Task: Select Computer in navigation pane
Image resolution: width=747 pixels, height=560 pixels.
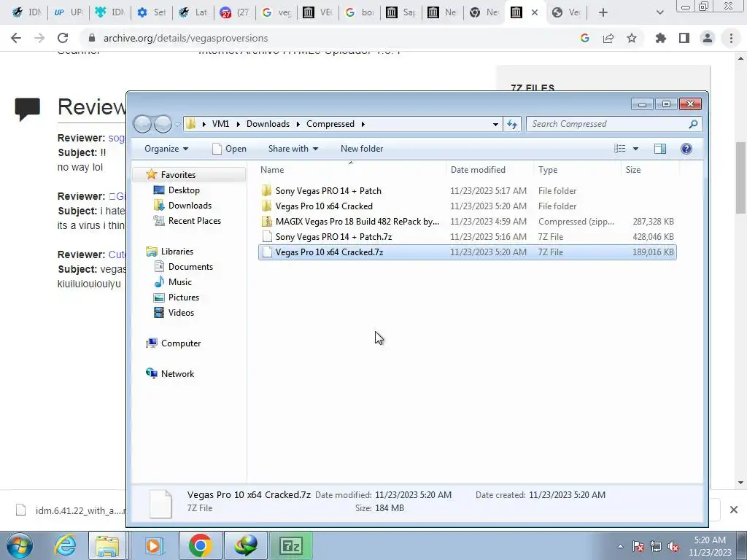Action: pyautogui.click(x=174, y=343)
